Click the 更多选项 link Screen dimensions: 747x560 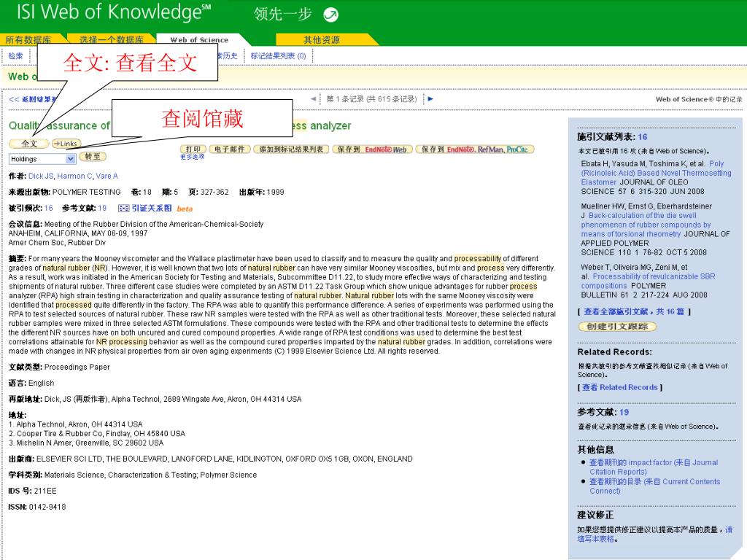[x=193, y=157]
